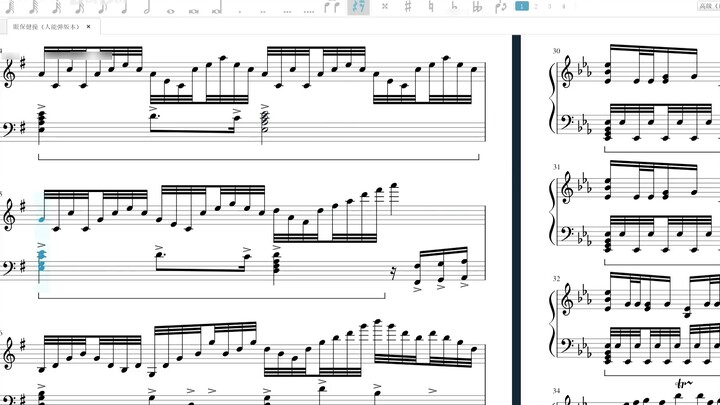Add a double augmentation dot
720x405 pixels.
[263, 11]
